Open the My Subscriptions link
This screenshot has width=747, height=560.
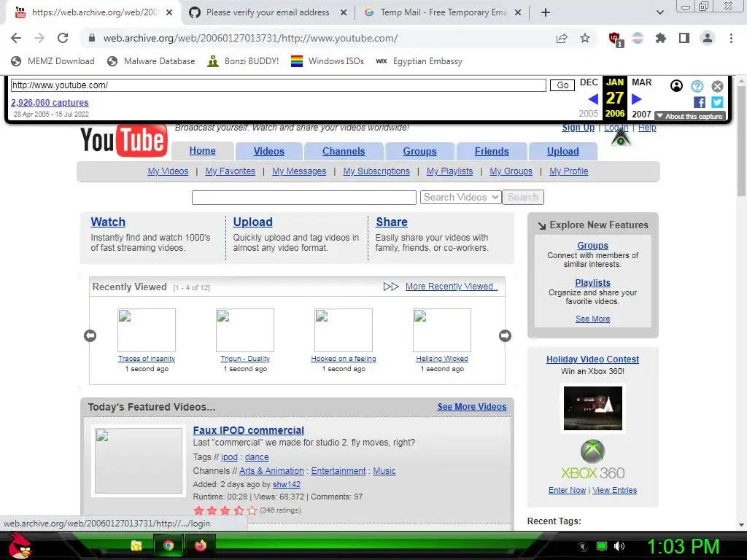click(x=376, y=171)
